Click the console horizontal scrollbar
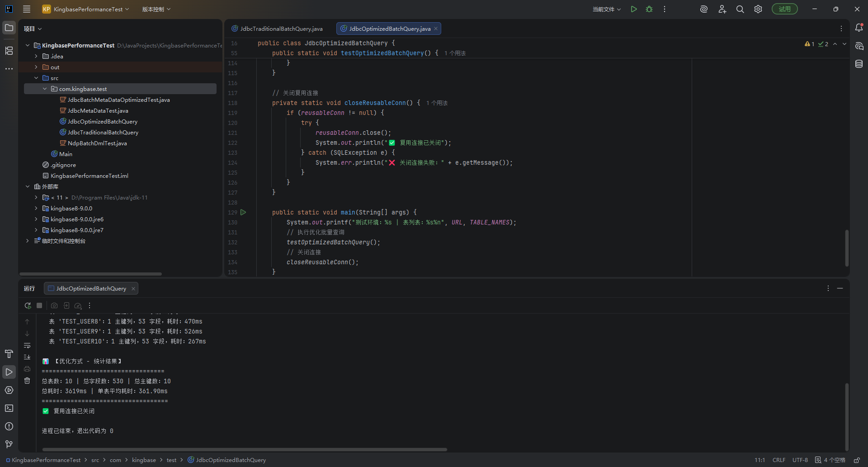This screenshot has height=467, width=868. [x=244, y=449]
